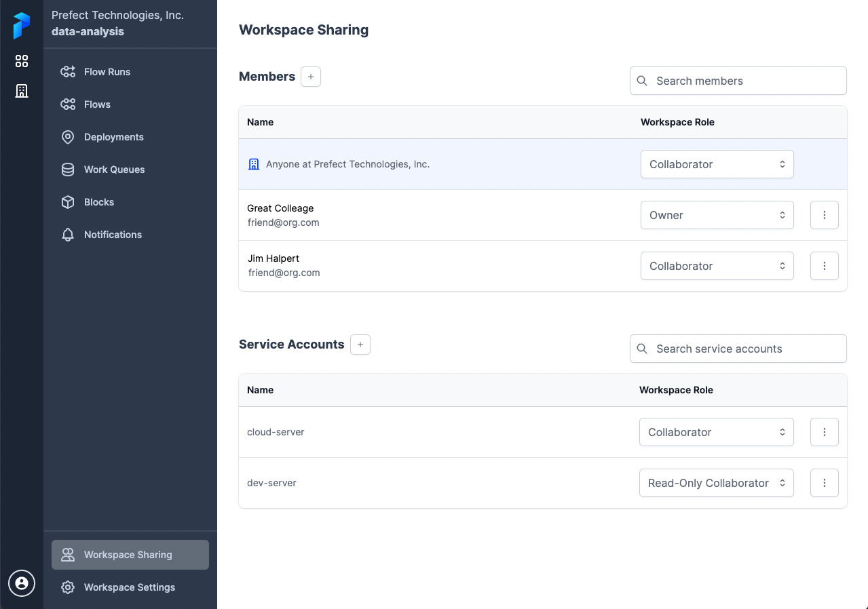Screen dimensions: 868x609
Task: Click the Members section heading
Action: (267, 77)
